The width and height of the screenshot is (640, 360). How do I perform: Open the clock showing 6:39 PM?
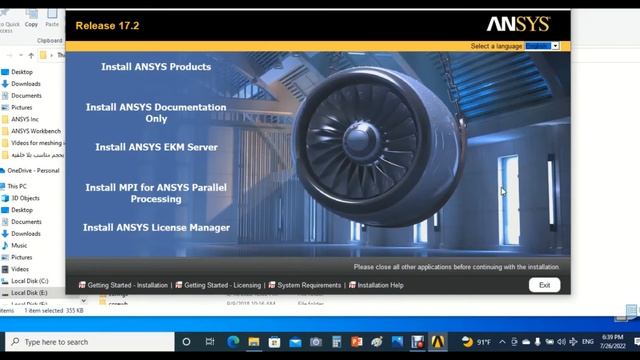[613, 342]
